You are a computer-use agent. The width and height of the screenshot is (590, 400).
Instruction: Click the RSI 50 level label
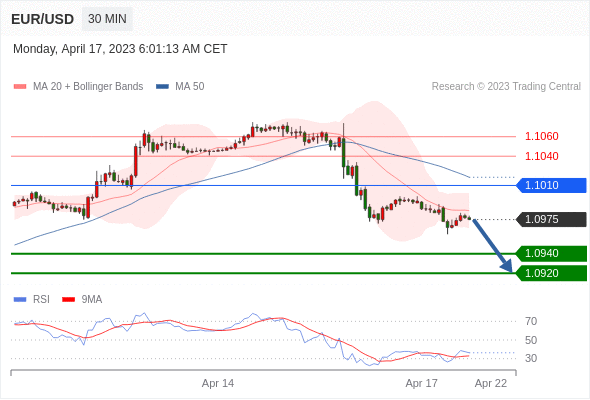[x=531, y=340]
